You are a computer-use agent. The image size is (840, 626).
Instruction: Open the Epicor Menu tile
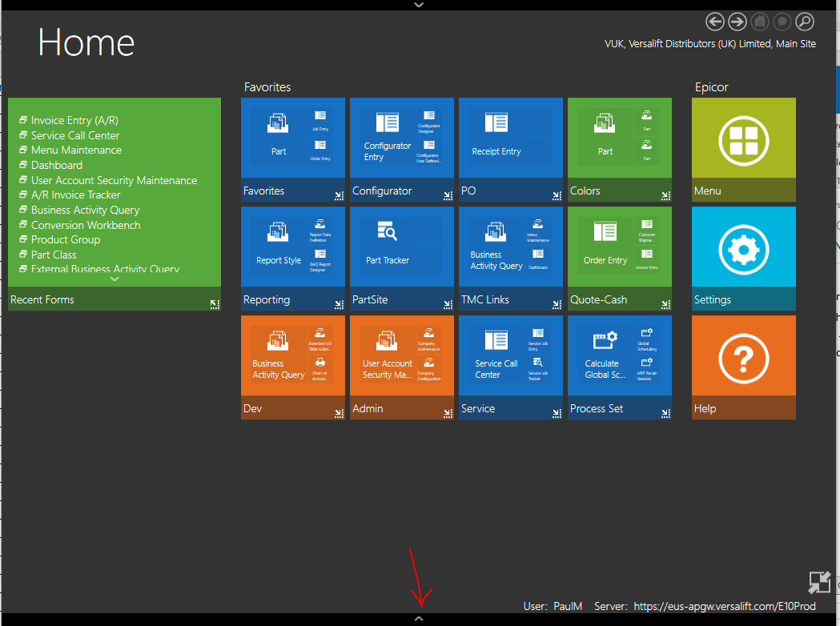click(744, 150)
